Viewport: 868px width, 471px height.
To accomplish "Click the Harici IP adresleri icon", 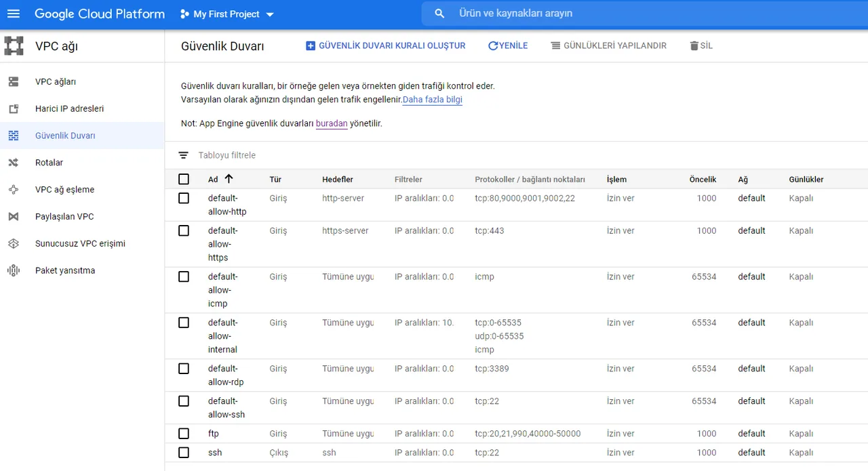I will (x=14, y=109).
